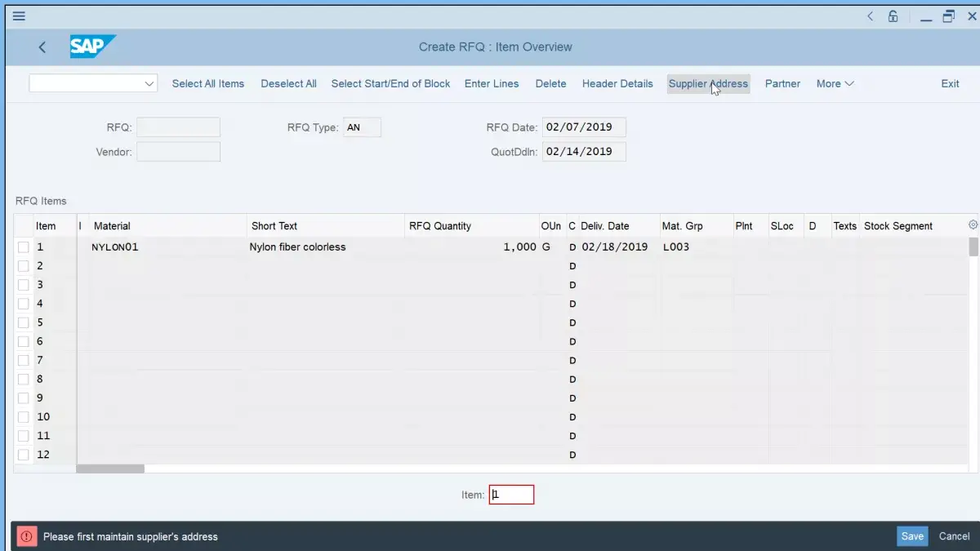The image size is (980, 551).
Task: Click Delete in the toolbar
Action: coord(550,83)
